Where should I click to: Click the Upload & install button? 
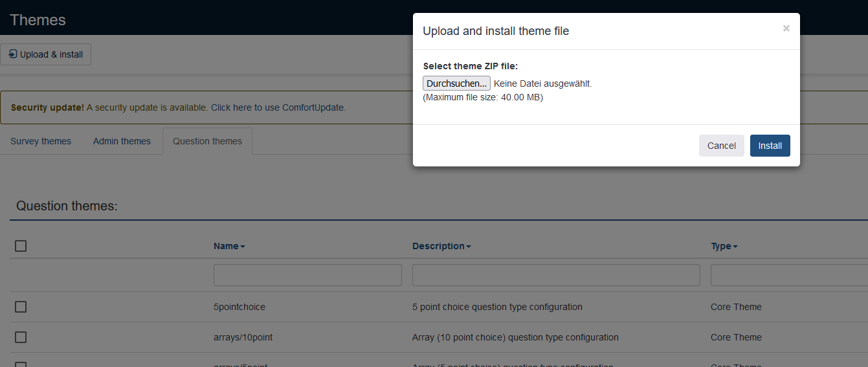(x=46, y=54)
